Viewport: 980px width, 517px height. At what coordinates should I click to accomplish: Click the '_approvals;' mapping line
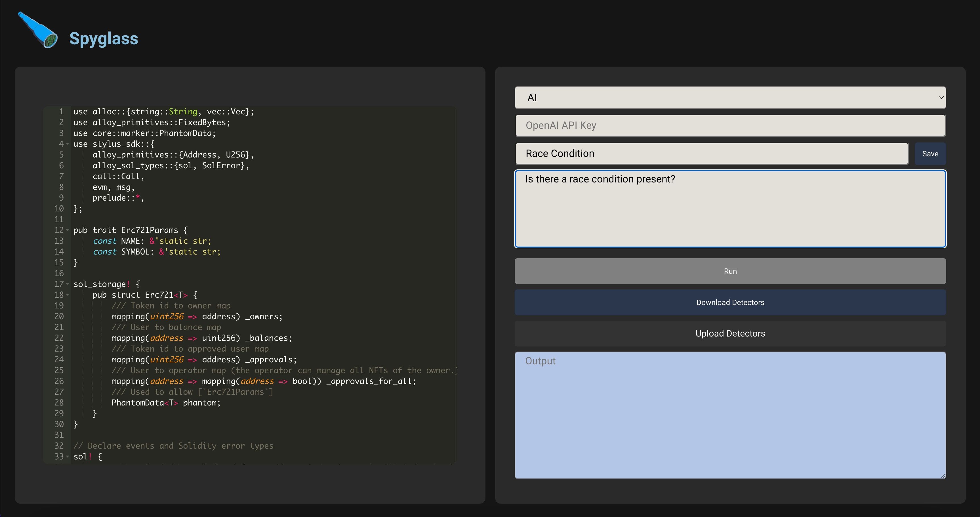(204, 360)
